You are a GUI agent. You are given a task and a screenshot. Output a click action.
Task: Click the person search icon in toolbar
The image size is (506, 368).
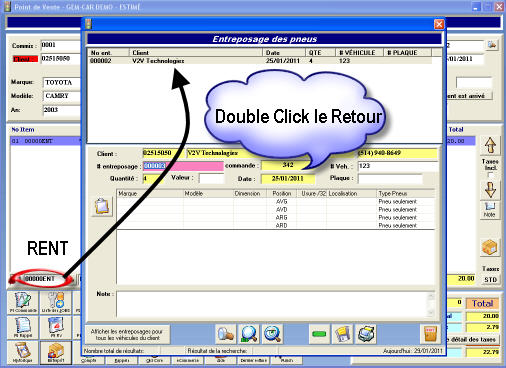click(x=226, y=334)
